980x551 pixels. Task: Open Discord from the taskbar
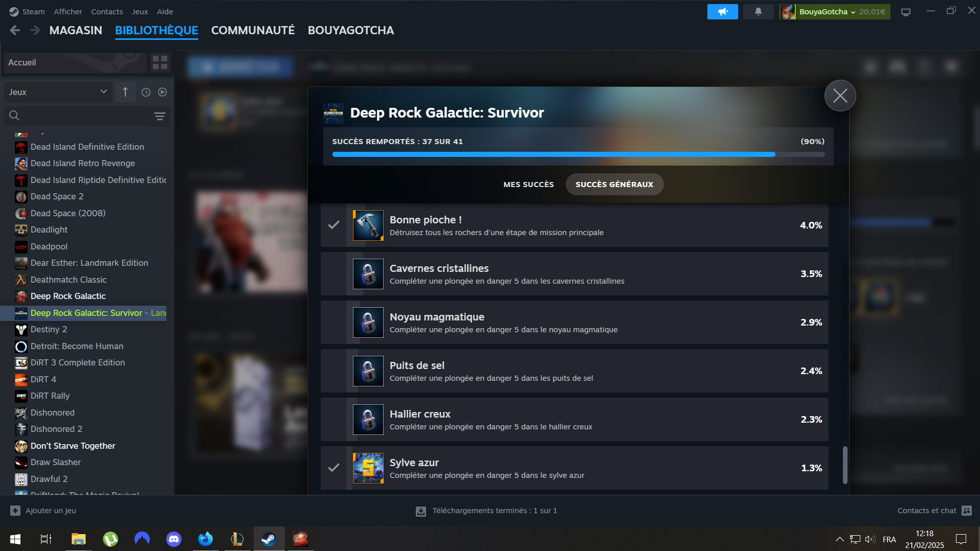(x=174, y=539)
